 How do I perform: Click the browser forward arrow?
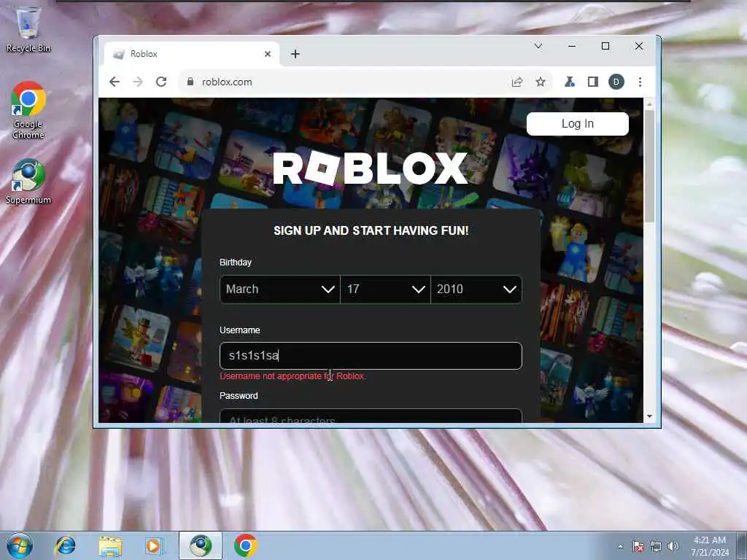[138, 82]
